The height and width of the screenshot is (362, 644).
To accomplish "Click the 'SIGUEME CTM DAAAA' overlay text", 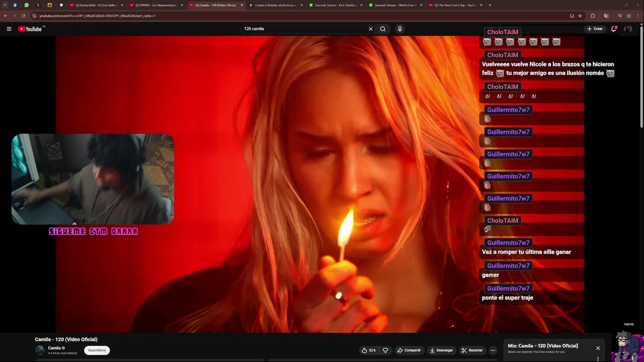I will (93, 231).
